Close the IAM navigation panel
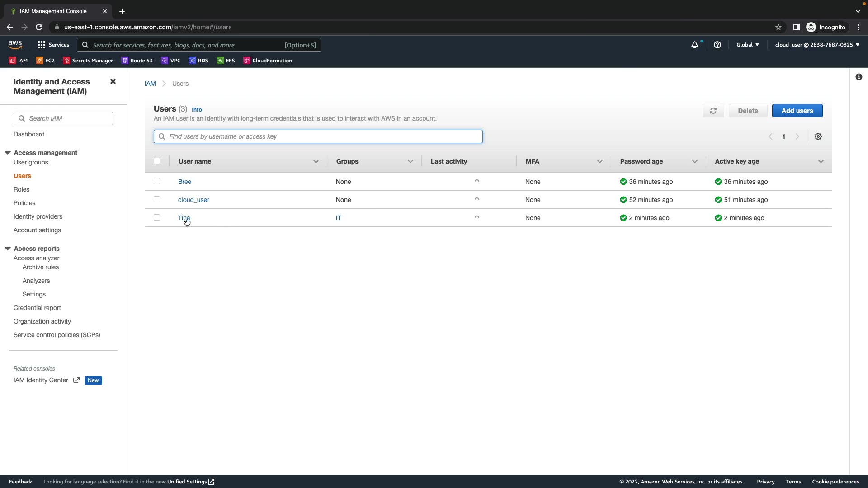The width and height of the screenshot is (868, 488). click(x=113, y=81)
